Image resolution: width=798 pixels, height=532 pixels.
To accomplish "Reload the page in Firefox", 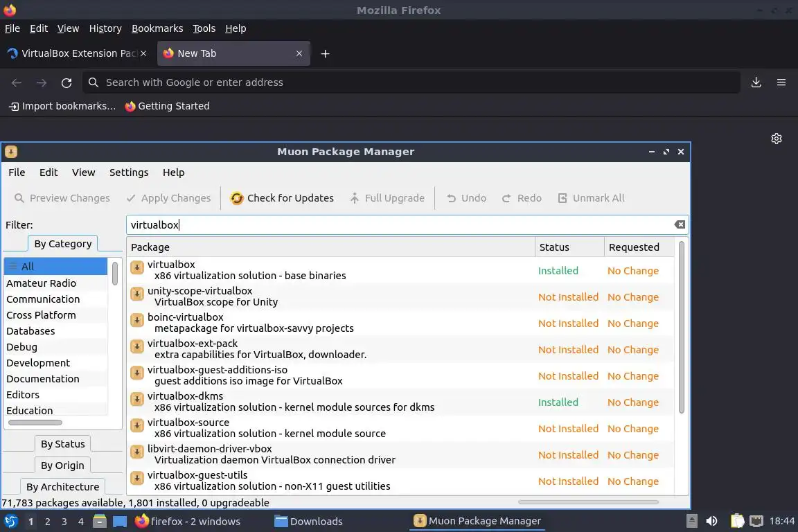I will coord(66,82).
